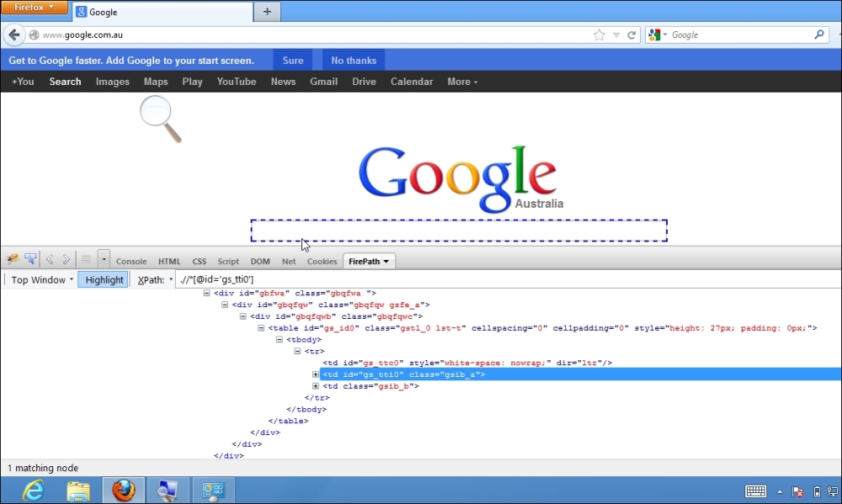Expand the td class gsib_b node
Screen dimensions: 842x504
[x=316, y=386]
